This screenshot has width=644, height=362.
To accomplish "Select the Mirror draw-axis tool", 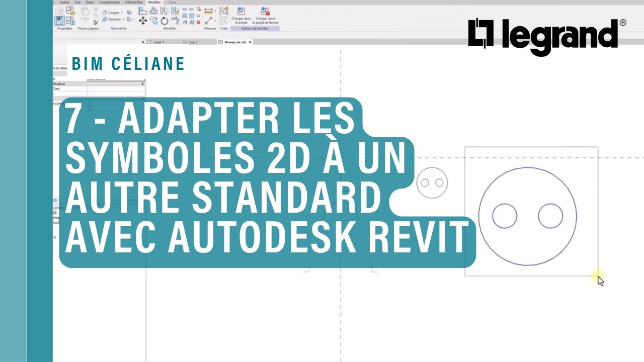I will [175, 11].
